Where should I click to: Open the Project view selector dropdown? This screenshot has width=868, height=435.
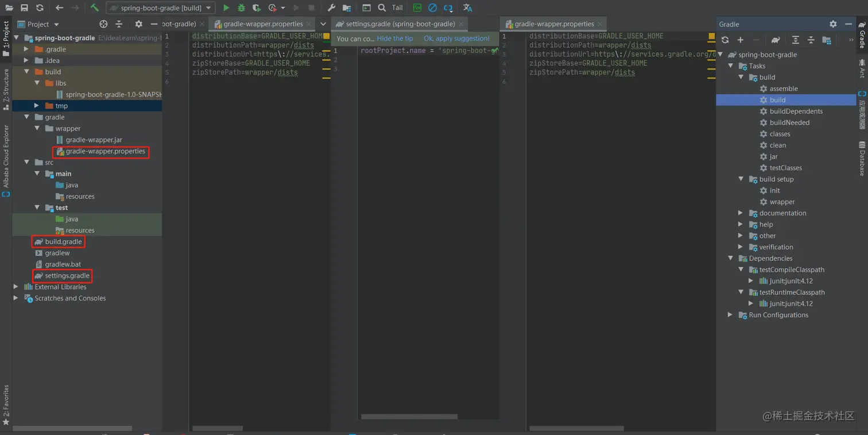38,24
